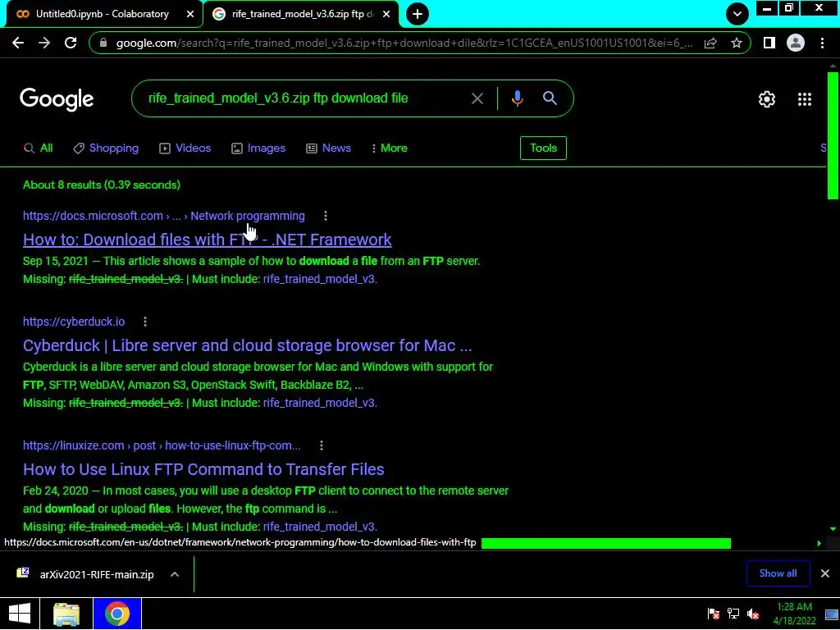Submit search with magnifier icon
The height and width of the screenshot is (630, 840).
point(550,98)
